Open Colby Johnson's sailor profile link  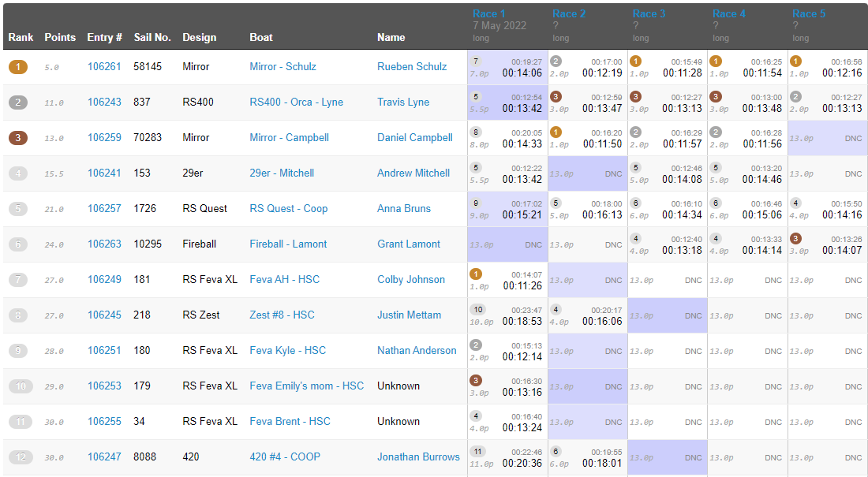(411, 279)
